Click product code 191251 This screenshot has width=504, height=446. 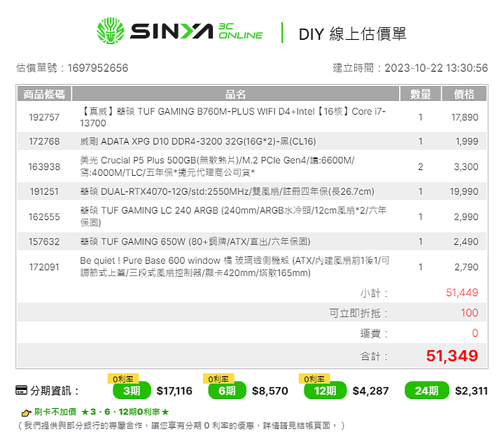[x=44, y=191]
